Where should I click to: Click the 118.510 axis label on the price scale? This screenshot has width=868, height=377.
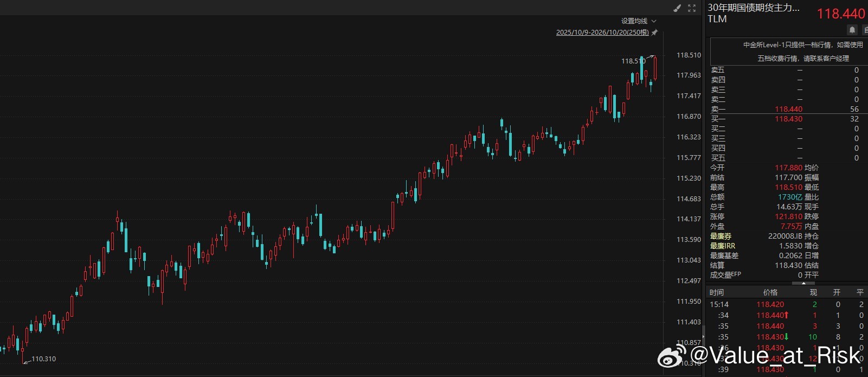(x=689, y=55)
